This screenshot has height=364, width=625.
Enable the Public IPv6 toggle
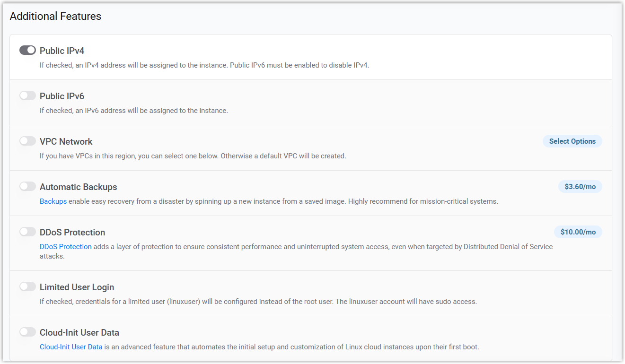(x=27, y=95)
